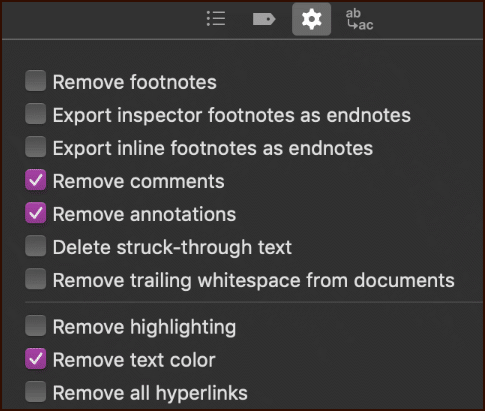The image size is (485, 411).
Task: Check Export inspector footnotes as endnotes
Action: pos(36,113)
